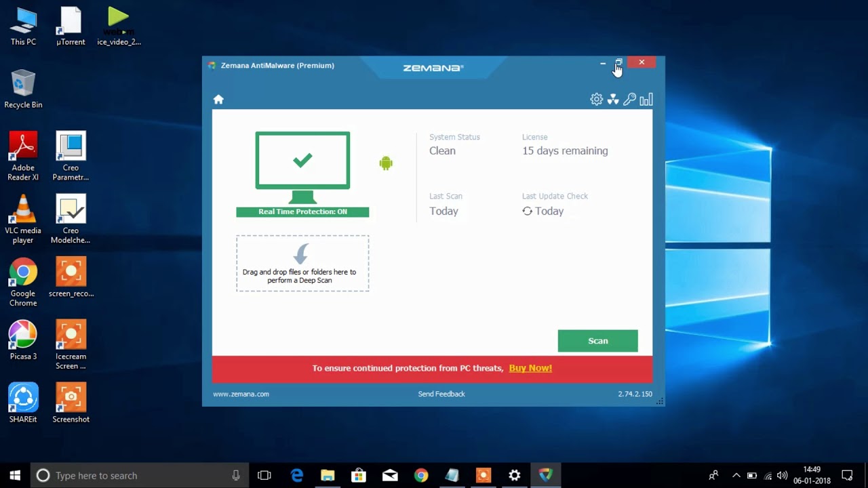Click the version number 2.74.2.150
This screenshot has width=868, height=488.
point(635,394)
